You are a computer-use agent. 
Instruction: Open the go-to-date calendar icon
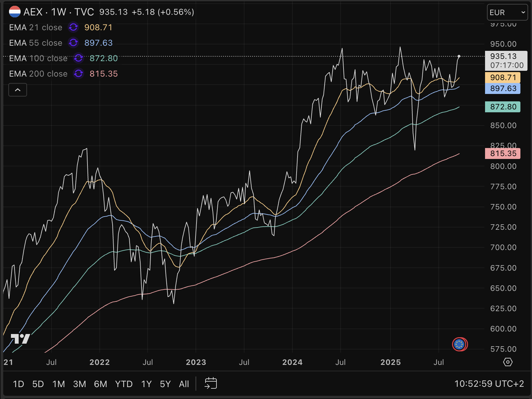tap(211, 383)
